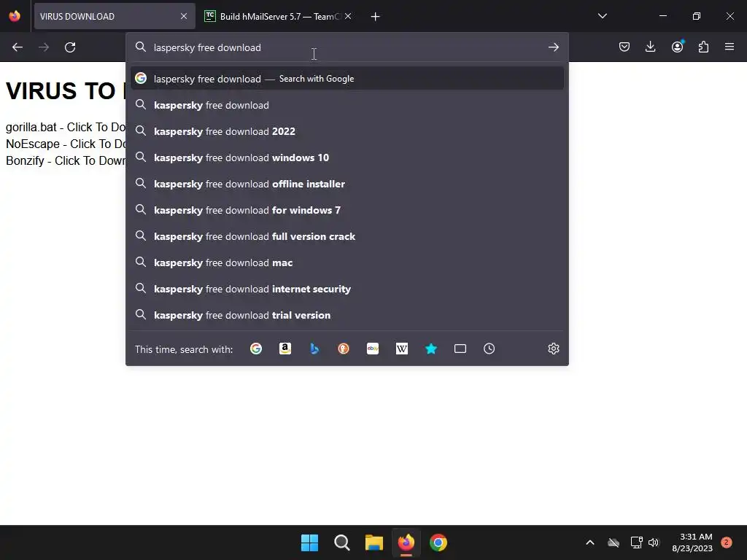Submit search with the go arrow
This screenshot has height=560, width=747.
pyautogui.click(x=553, y=47)
